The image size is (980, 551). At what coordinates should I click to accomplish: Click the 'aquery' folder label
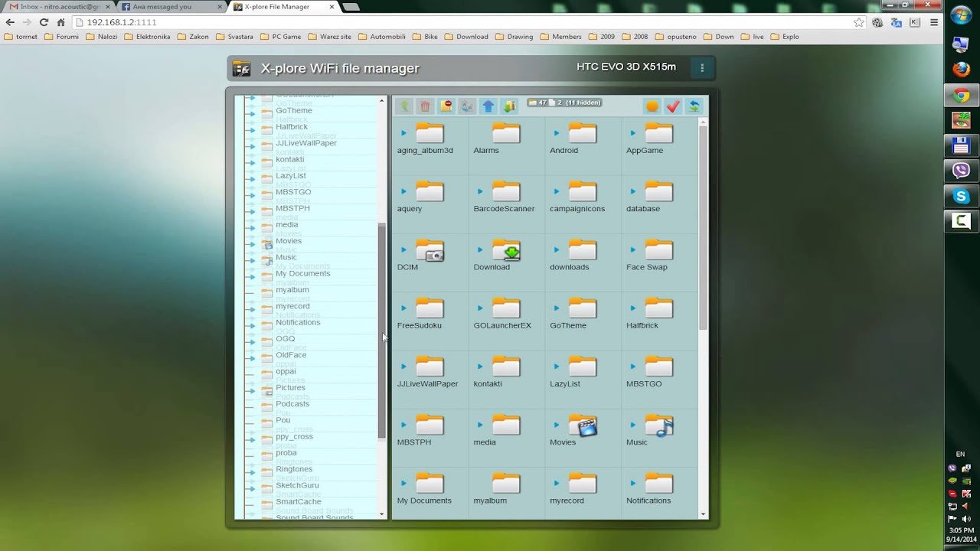(x=410, y=209)
